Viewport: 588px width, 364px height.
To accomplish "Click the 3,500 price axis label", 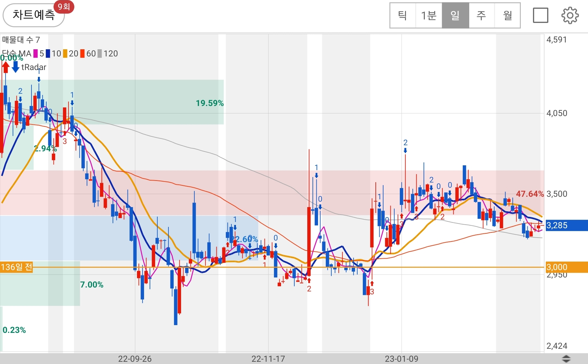I will coord(557,194).
